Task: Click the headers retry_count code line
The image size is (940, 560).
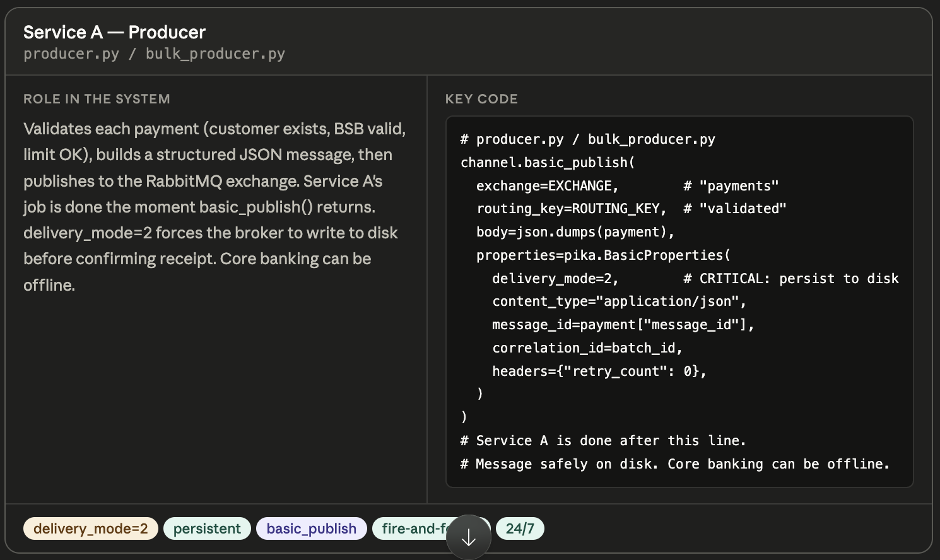Action: pos(599,371)
